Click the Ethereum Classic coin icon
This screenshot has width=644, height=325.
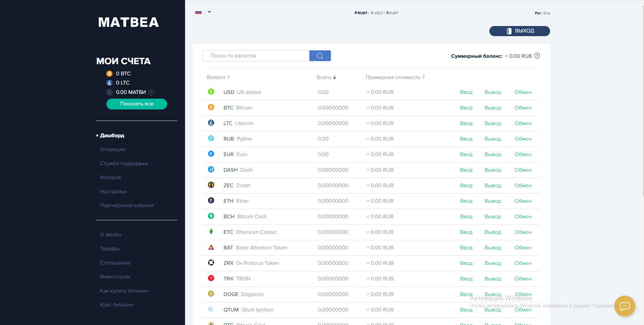211,231
